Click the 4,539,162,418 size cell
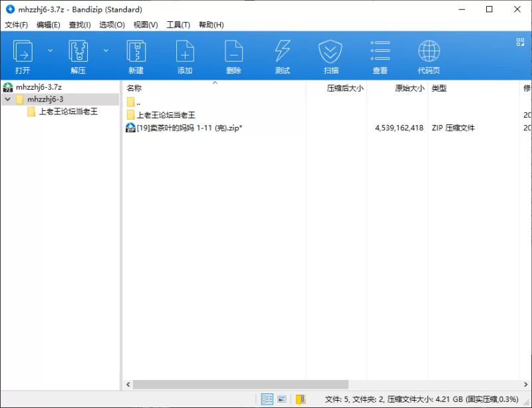 click(x=399, y=128)
